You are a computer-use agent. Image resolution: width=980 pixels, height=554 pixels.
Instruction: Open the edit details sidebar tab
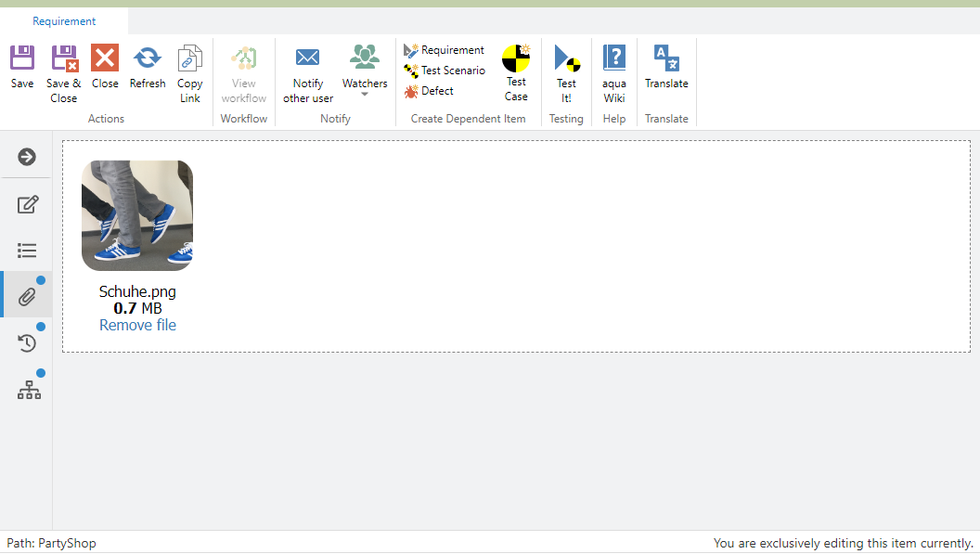tap(28, 204)
